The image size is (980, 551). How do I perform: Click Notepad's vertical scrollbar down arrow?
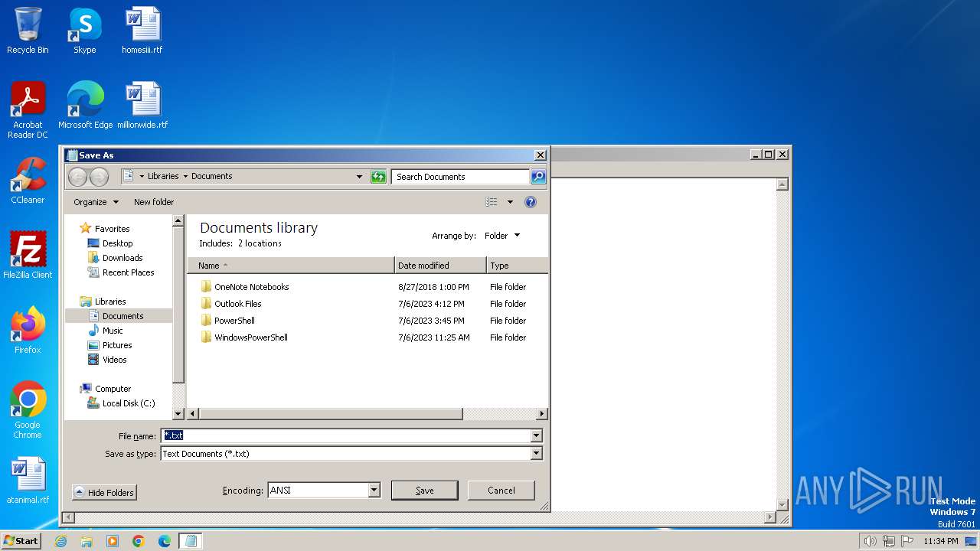(782, 504)
